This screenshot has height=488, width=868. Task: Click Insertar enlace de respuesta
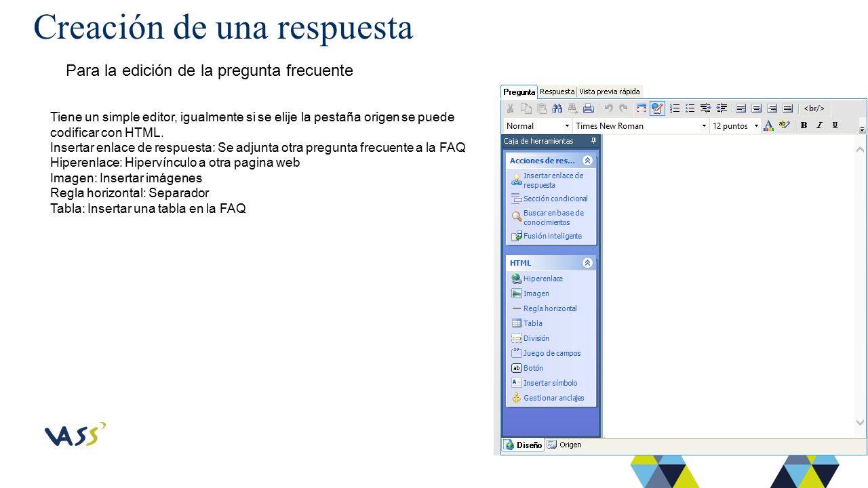551,180
